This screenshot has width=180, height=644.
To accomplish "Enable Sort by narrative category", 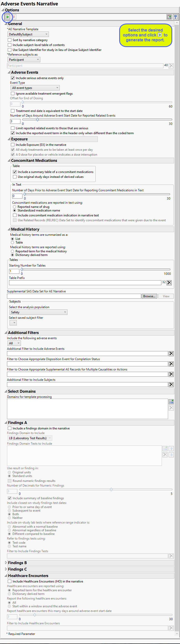I will click(10, 40).
